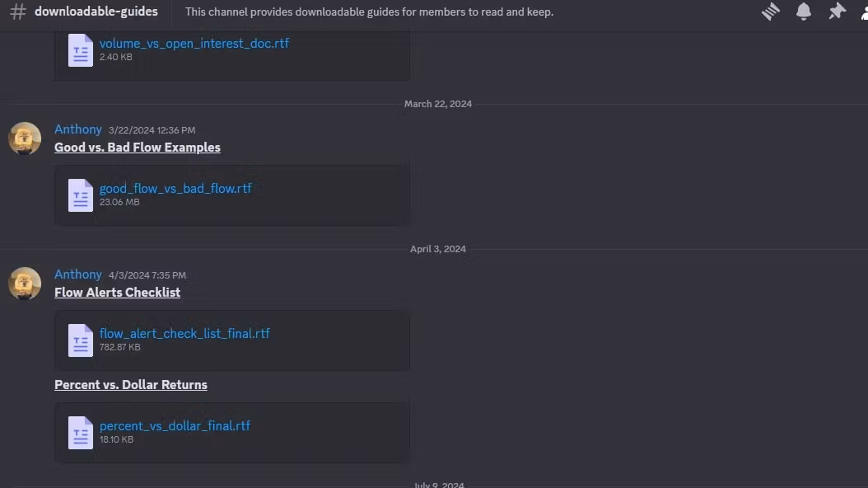Click the percent_vs_dollar_final document icon
Screen dimensions: 868x488
click(80, 433)
